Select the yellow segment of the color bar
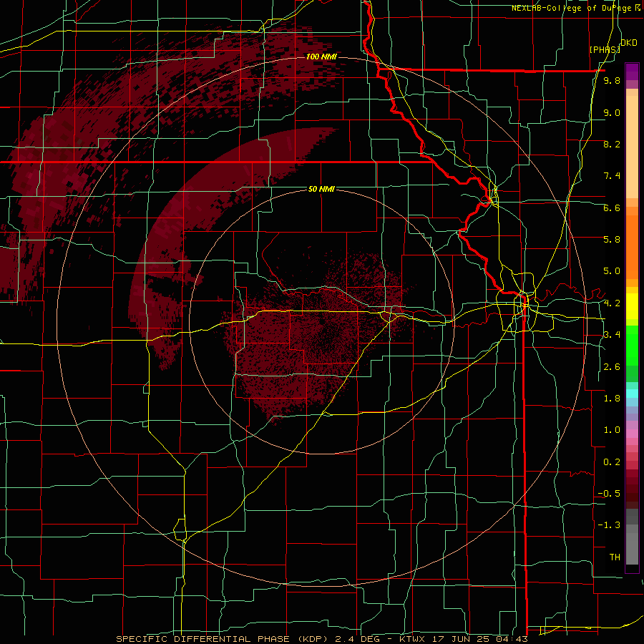Viewport: 644px width, 644px height. tap(632, 306)
